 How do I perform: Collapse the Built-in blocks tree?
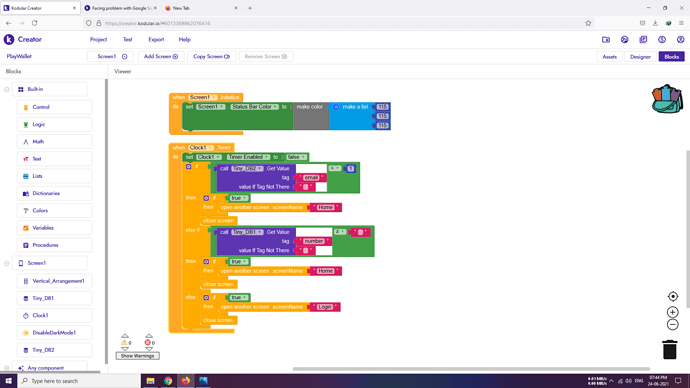[x=7, y=89]
